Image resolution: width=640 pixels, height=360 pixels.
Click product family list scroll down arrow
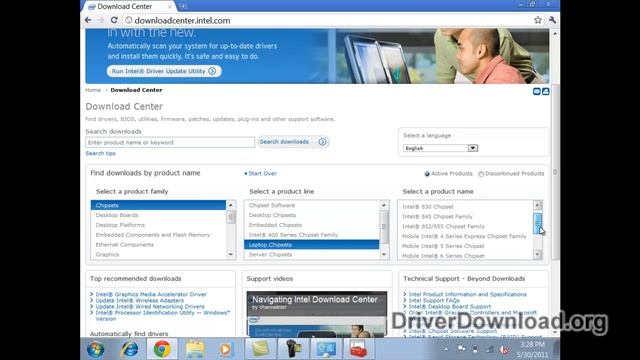point(231,254)
